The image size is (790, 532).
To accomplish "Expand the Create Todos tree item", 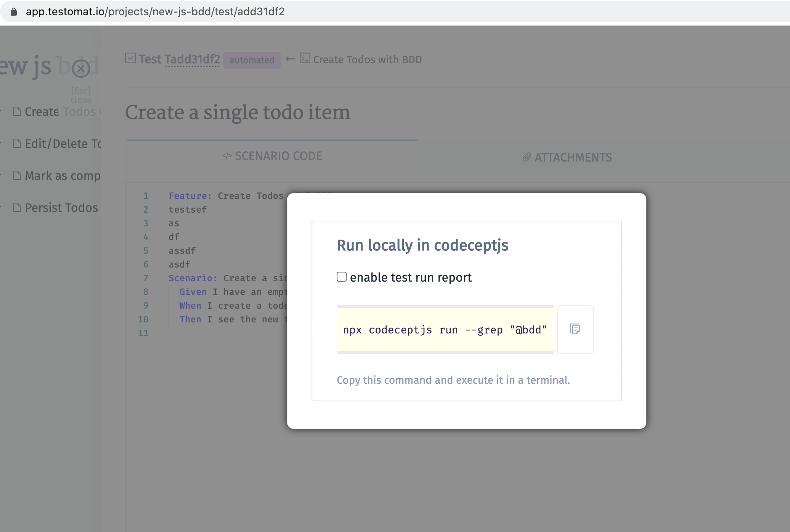I will click(x=1, y=111).
